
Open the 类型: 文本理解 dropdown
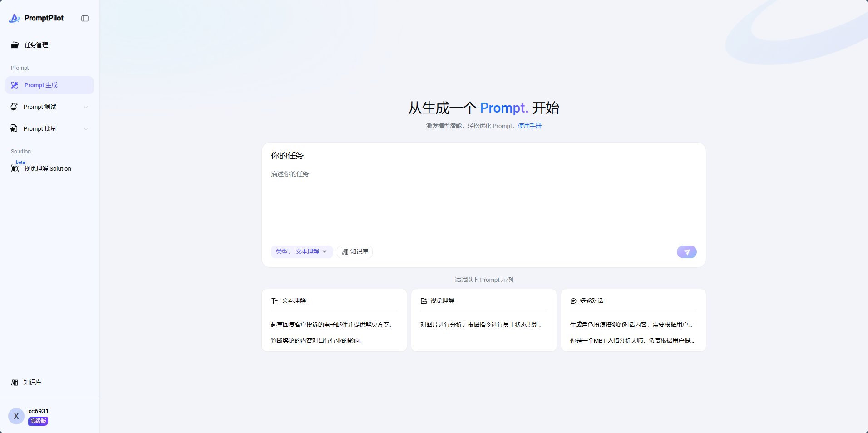click(x=302, y=252)
